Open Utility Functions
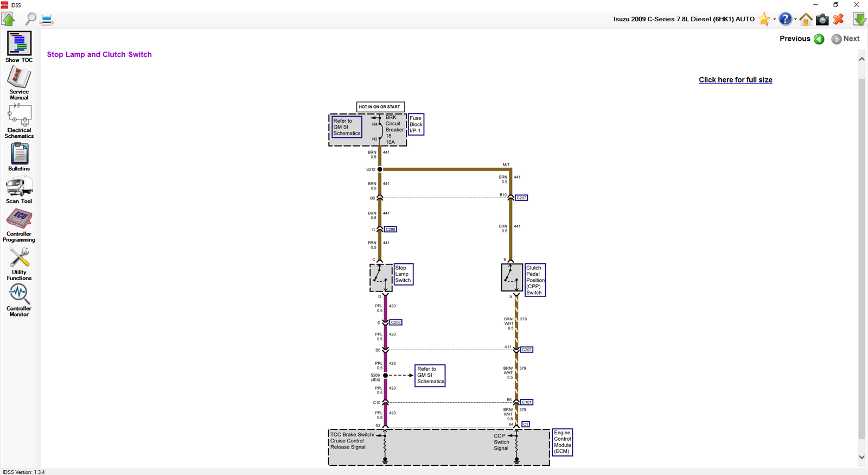 (19, 264)
